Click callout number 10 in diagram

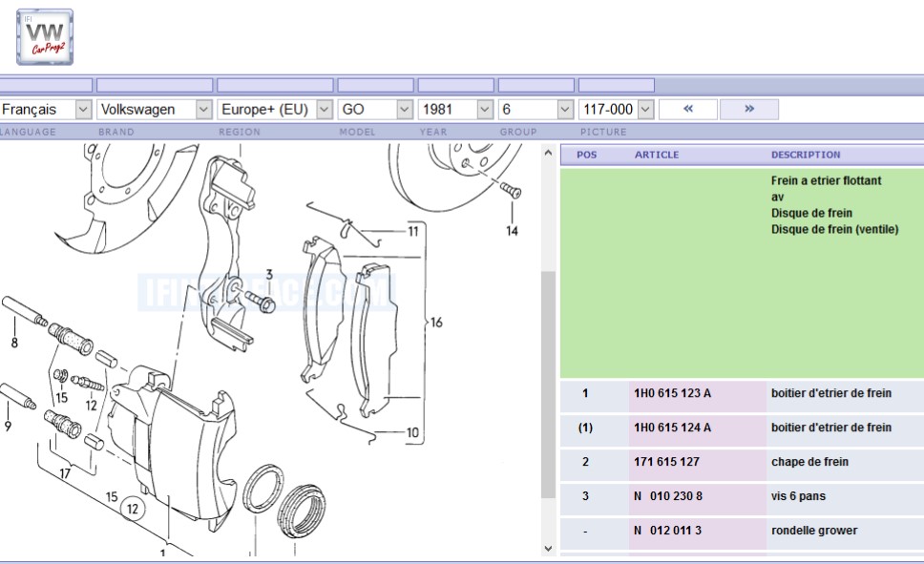(412, 432)
